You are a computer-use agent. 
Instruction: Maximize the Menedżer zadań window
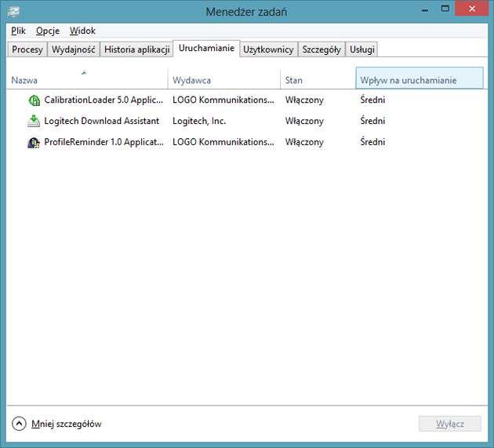(x=445, y=9)
